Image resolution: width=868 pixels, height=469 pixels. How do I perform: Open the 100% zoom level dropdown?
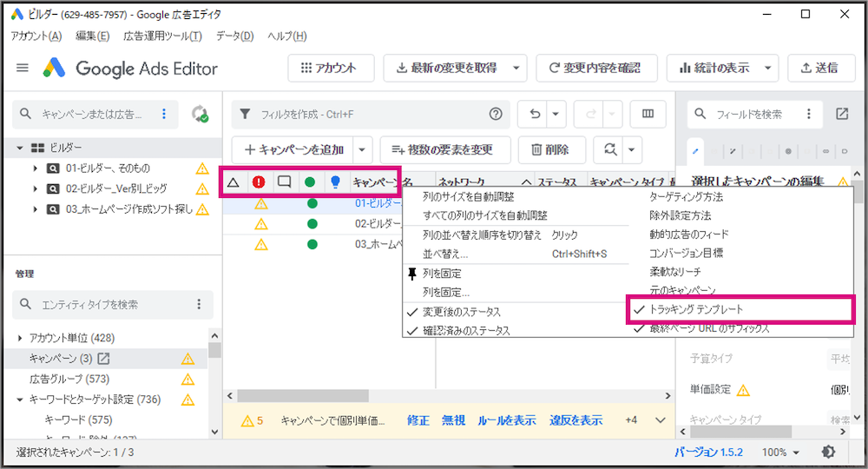780,452
